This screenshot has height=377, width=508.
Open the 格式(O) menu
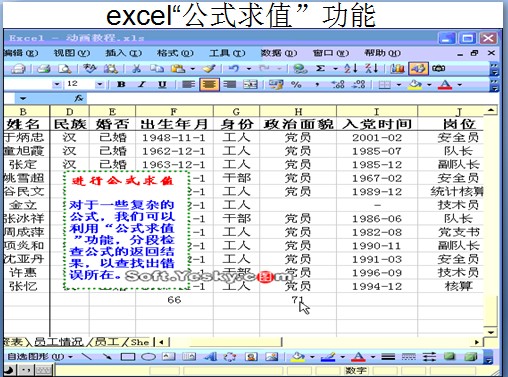[x=175, y=53]
